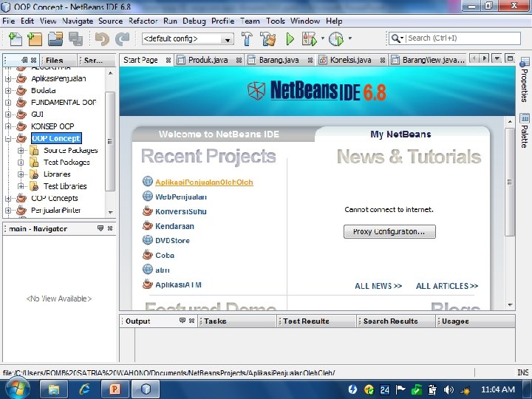Screen dimensions: 532x399
Task: Click the Debug Main Project icon
Action: [x=309, y=38]
